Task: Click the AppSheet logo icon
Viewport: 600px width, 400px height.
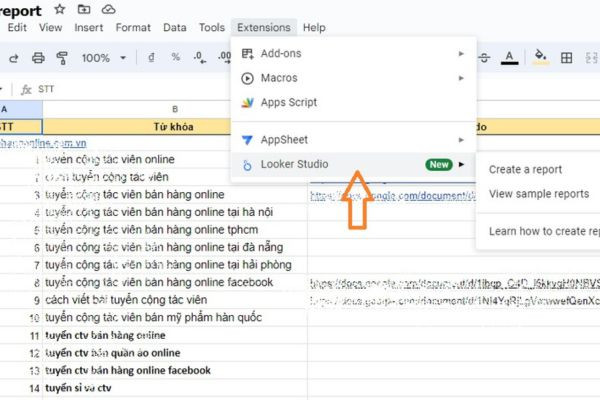Action: click(247, 140)
